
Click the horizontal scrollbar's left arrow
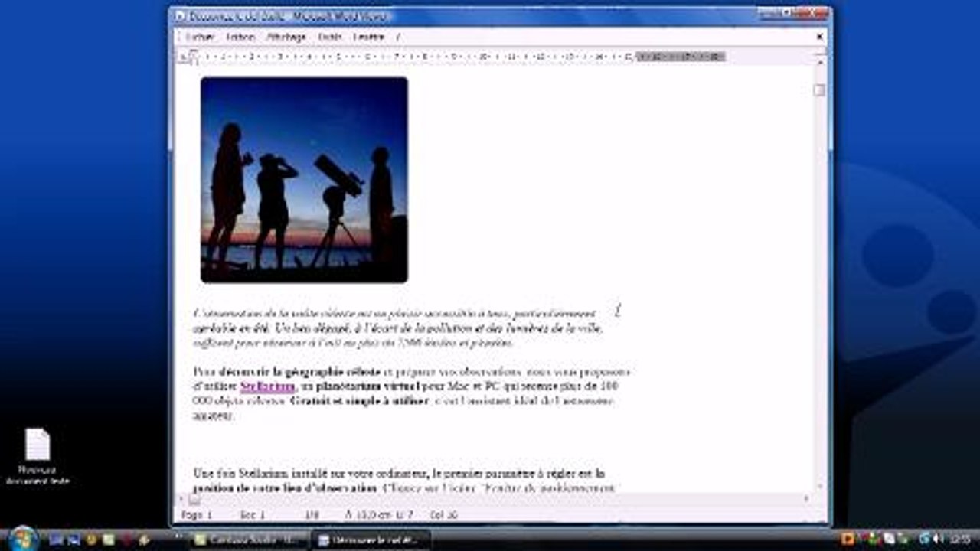tap(181, 499)
